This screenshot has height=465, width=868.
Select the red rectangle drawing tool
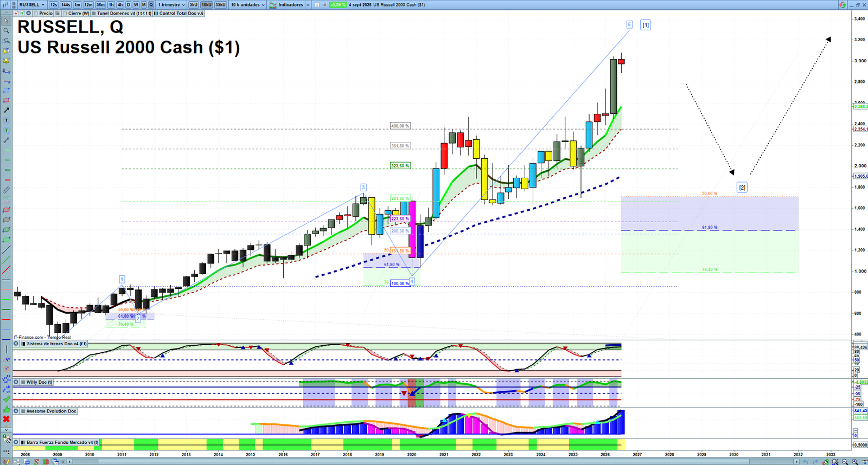click(x=7, y=100)
